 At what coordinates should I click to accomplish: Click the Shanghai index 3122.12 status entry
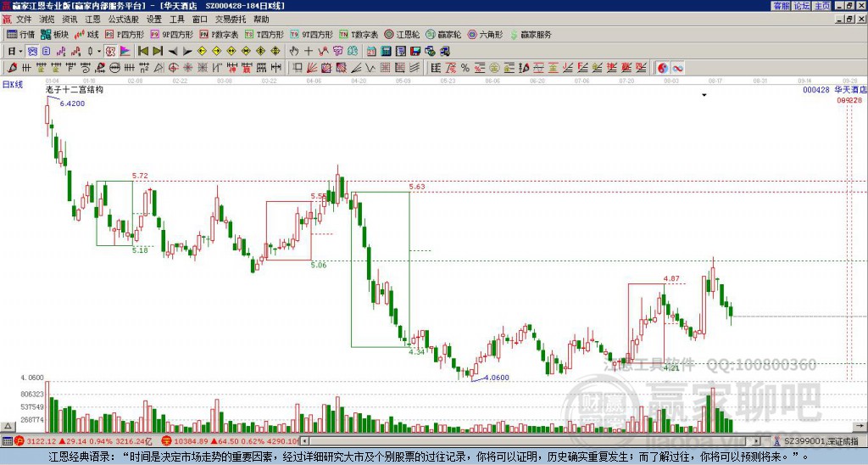83,442
